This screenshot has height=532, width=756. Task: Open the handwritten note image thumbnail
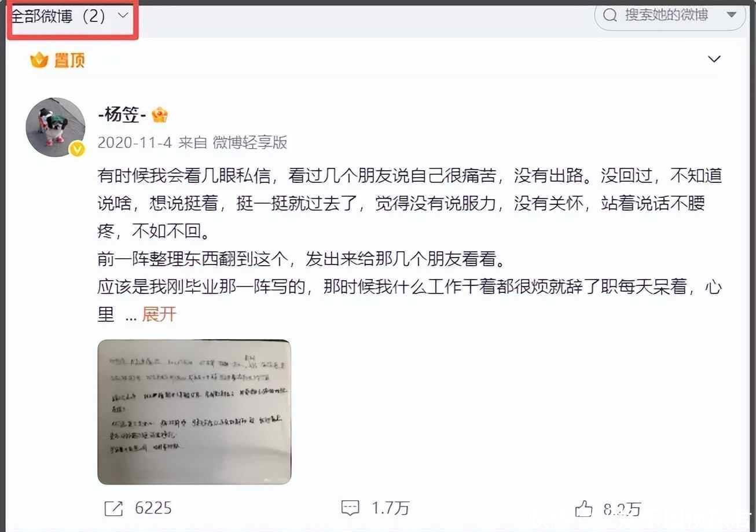coord(194,412)
